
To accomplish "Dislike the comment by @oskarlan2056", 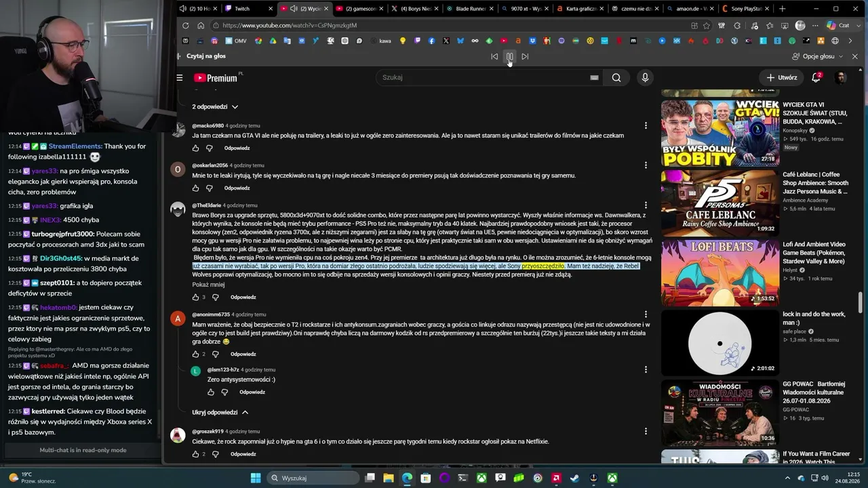I will point(209,188).
